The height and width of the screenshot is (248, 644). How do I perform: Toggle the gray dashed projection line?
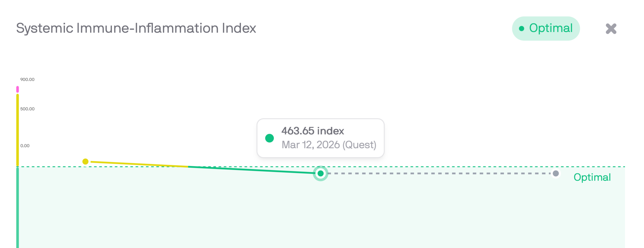[x=440, y=173]
